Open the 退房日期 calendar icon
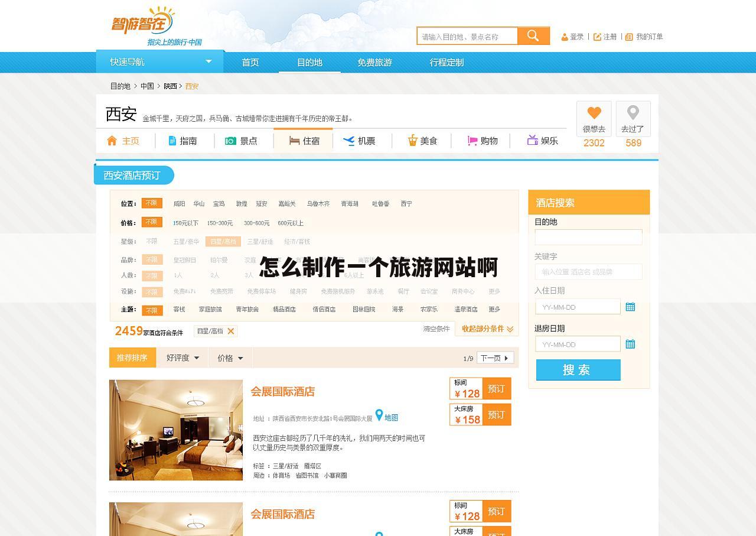This screenshot has width=756, height=536. coord(630,344)
